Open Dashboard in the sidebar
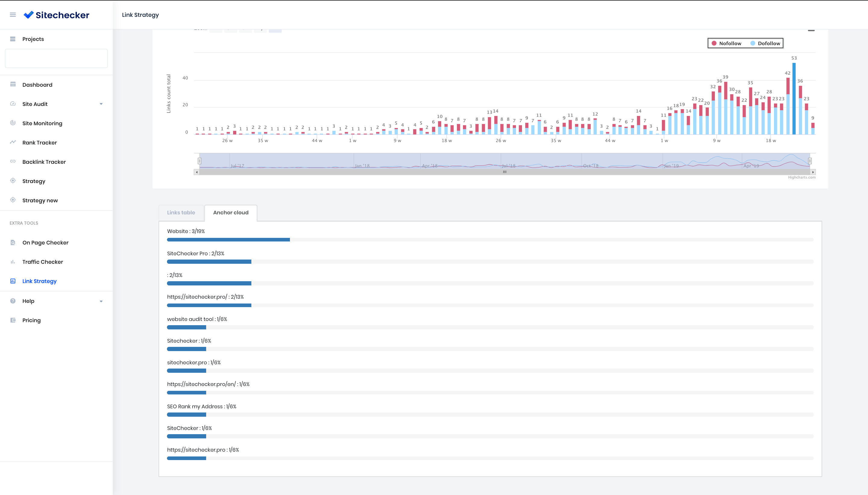This screenshot has height=495, width=868. pos(37,85)
